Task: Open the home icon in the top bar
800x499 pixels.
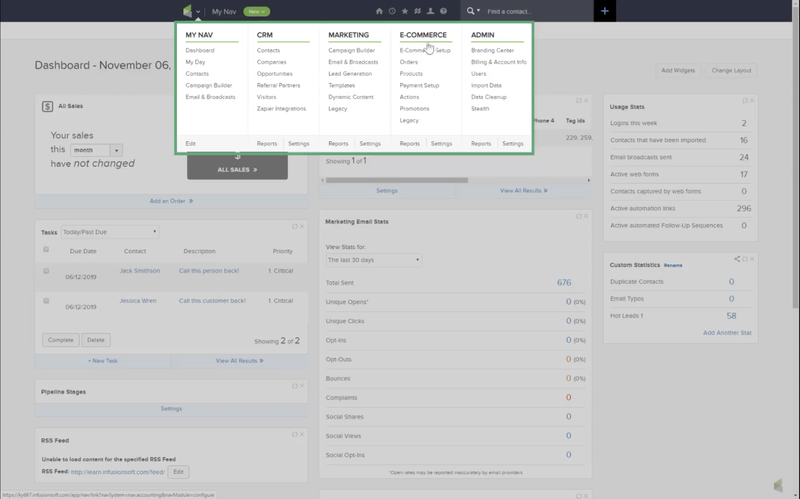Action: 379,11
